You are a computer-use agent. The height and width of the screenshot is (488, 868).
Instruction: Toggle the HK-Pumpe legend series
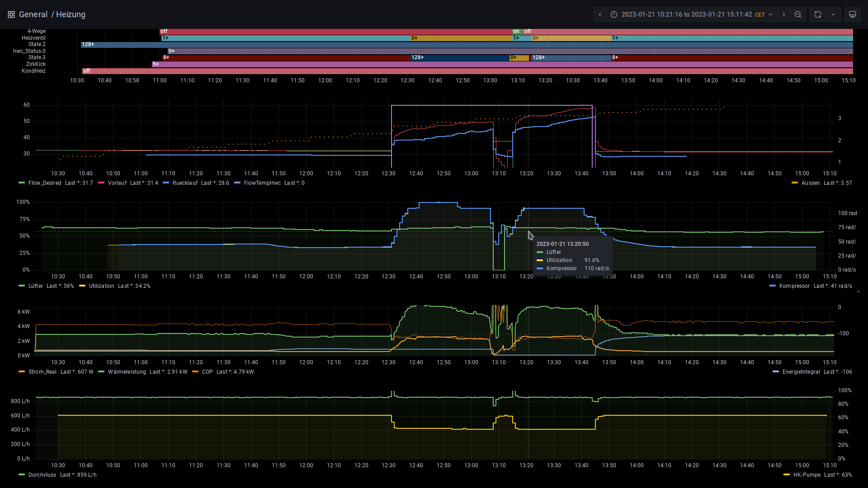pos(807,475)
